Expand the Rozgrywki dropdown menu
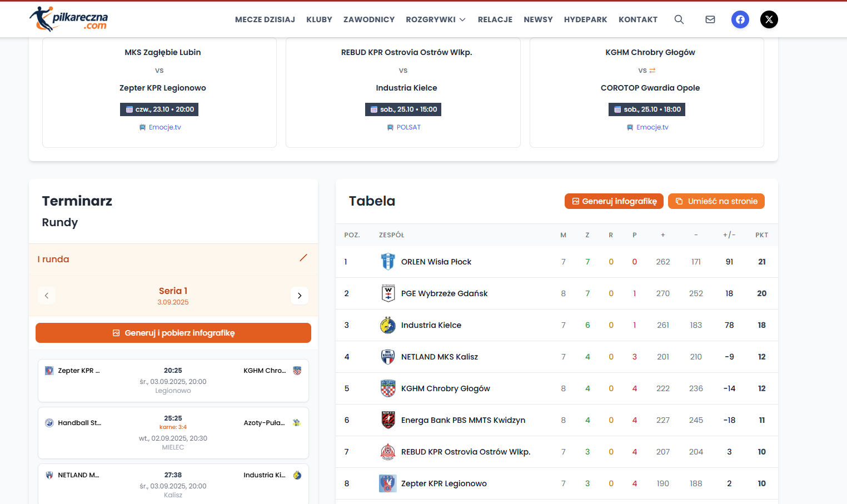 435,19
